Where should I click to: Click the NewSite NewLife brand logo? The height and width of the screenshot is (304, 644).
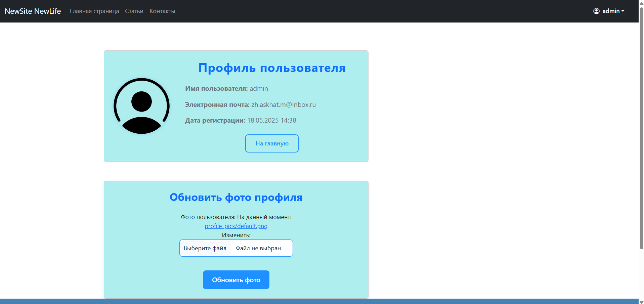click(33, 11)
